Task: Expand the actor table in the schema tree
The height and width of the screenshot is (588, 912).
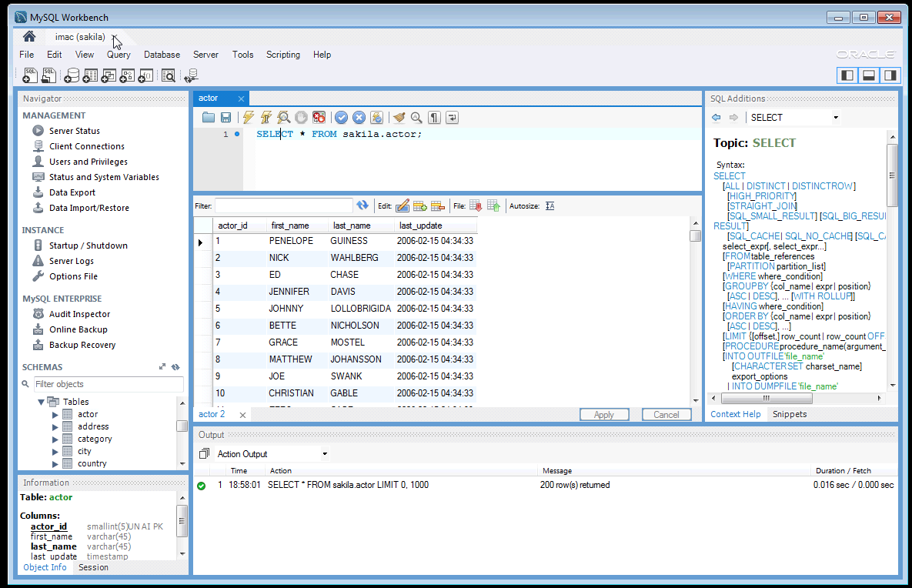Action: tap(55, 415)
